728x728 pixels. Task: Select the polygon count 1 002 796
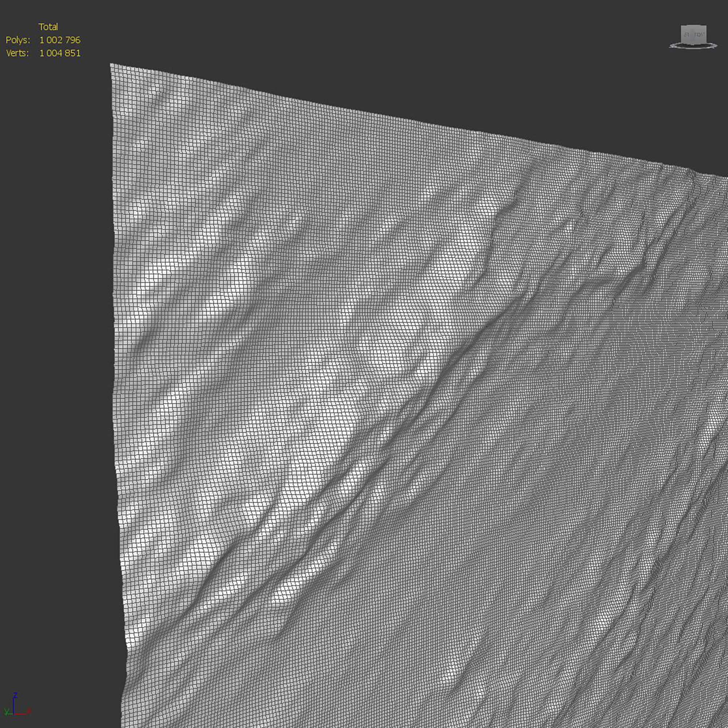click(60, 40)
